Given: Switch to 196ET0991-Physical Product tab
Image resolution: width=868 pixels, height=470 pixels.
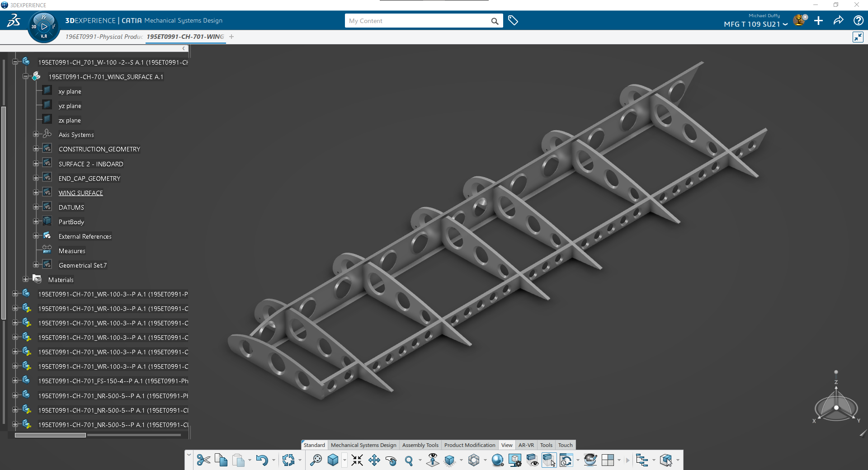Looking at the screenshot, I should tap(104, 37).
